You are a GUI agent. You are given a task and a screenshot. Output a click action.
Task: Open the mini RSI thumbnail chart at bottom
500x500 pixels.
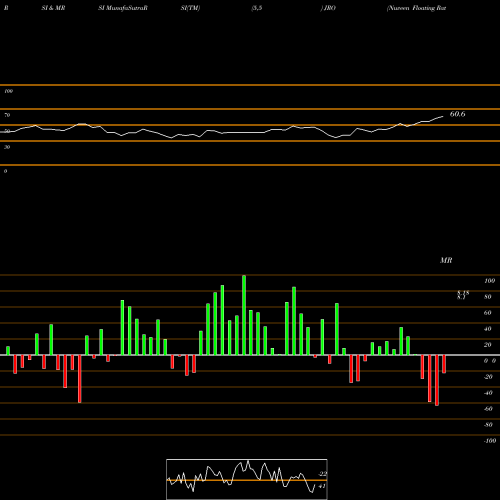(x=247, y=479)
